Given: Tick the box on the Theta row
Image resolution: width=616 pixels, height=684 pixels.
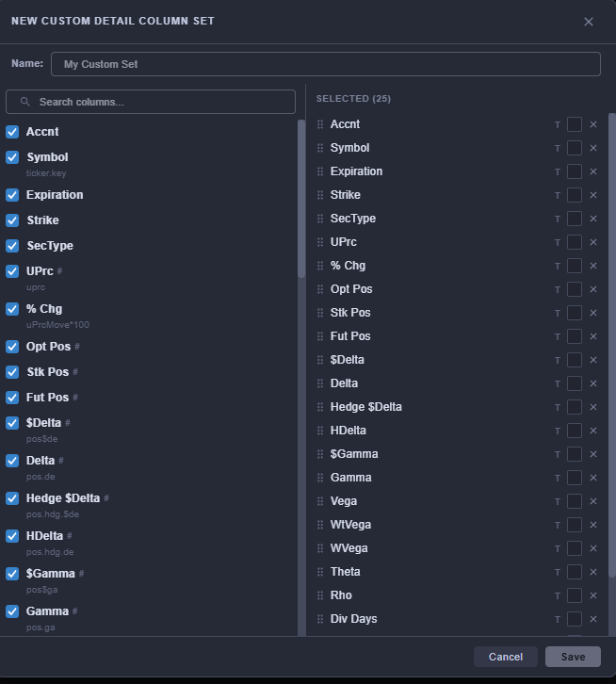Looking at the screenshot, I should pyautogui.click(x=575, y=572).
